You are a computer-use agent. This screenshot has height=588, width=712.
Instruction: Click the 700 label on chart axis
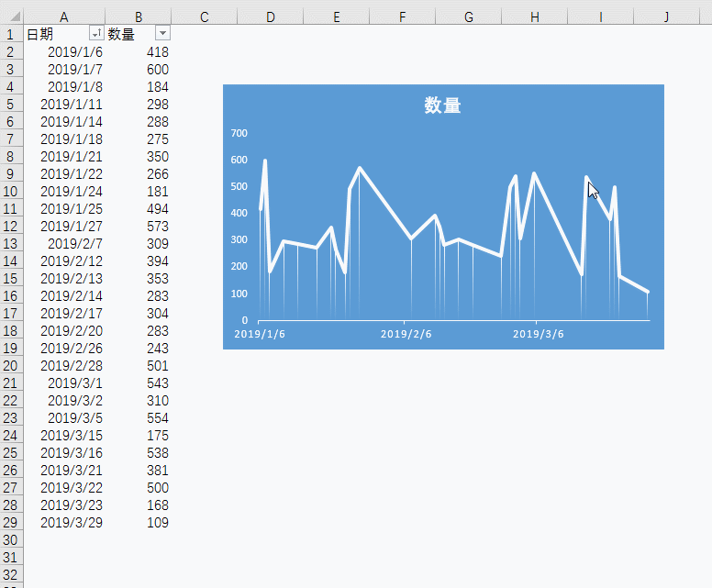pos(239,133)
